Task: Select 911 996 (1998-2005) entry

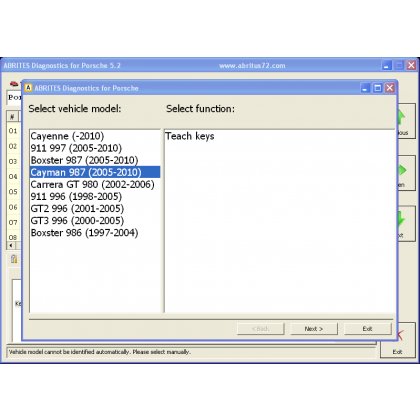Action: point(95,196)
